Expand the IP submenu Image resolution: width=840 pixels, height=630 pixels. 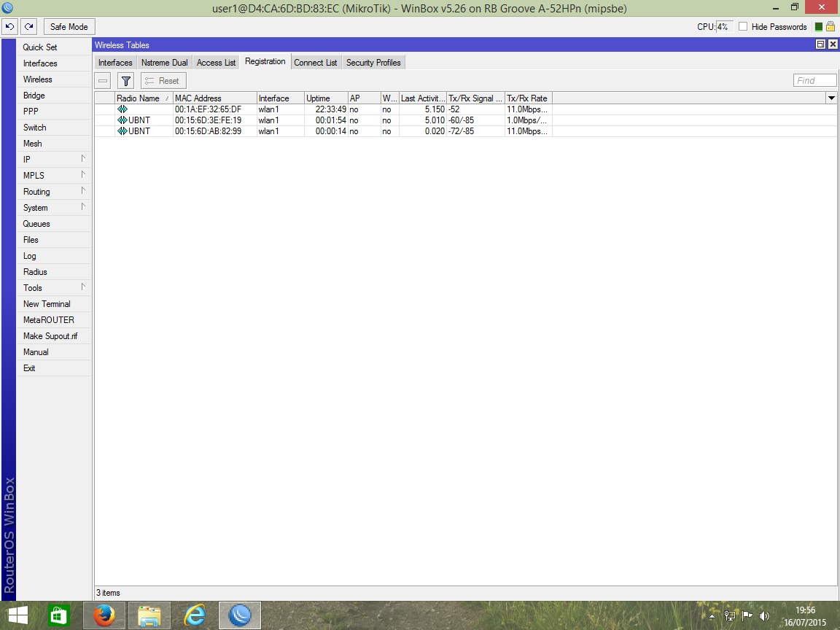[x=83, y=158]
